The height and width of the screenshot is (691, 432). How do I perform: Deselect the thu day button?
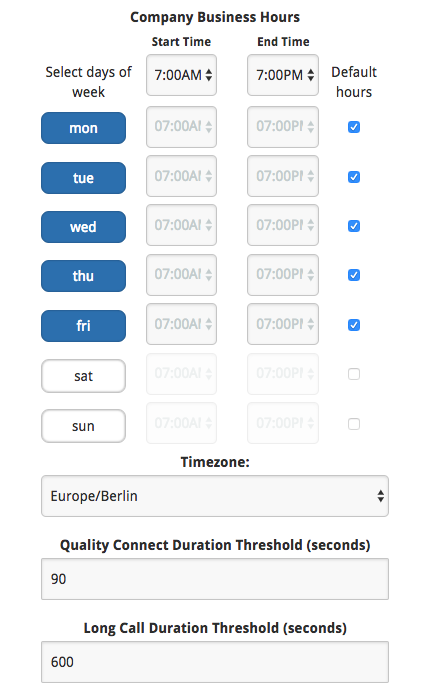pyautogui.click(x=83, y=276)
